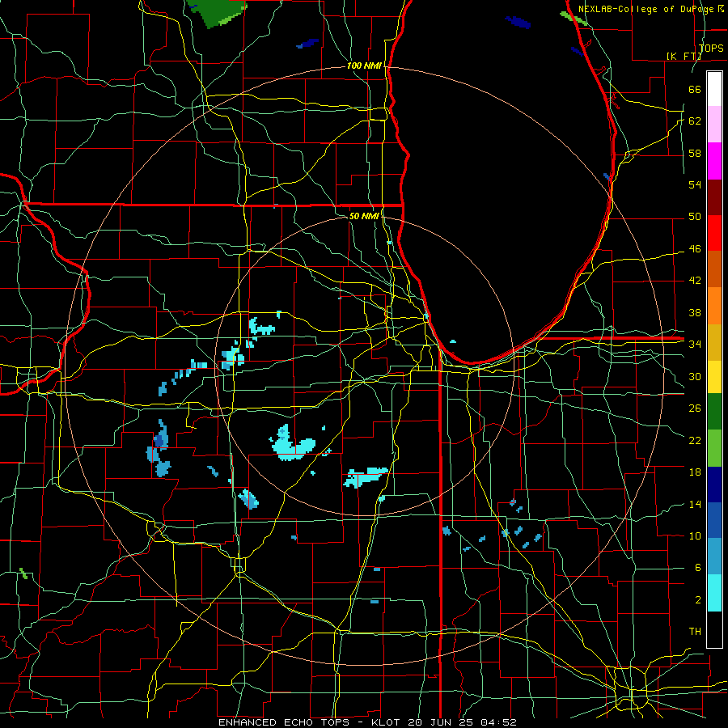Click the 58 legend value
Screen dimensions: 728x728
(695, 153)
